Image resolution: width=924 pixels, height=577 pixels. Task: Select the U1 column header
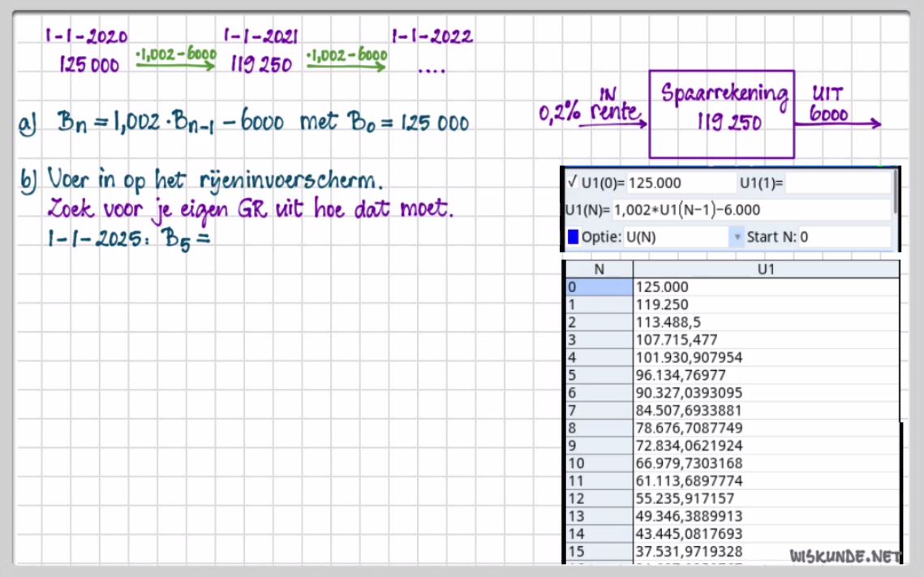point(766,269)
